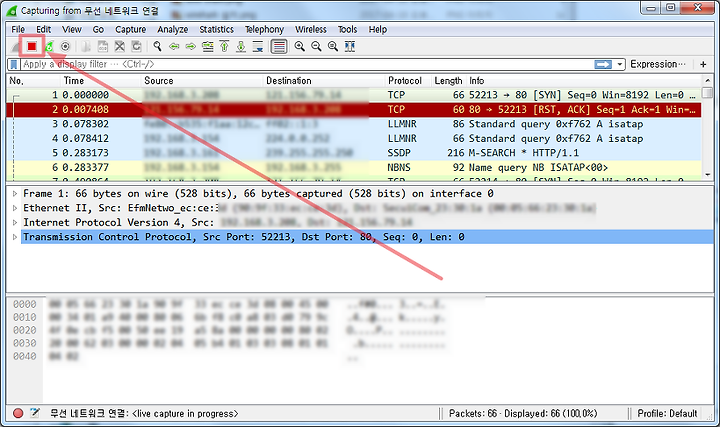Image resolution: width=720 pixels, height=427 pixels.
Task: Expand Internet Protocol Version 4 details
Action: [x=15, y=223]
